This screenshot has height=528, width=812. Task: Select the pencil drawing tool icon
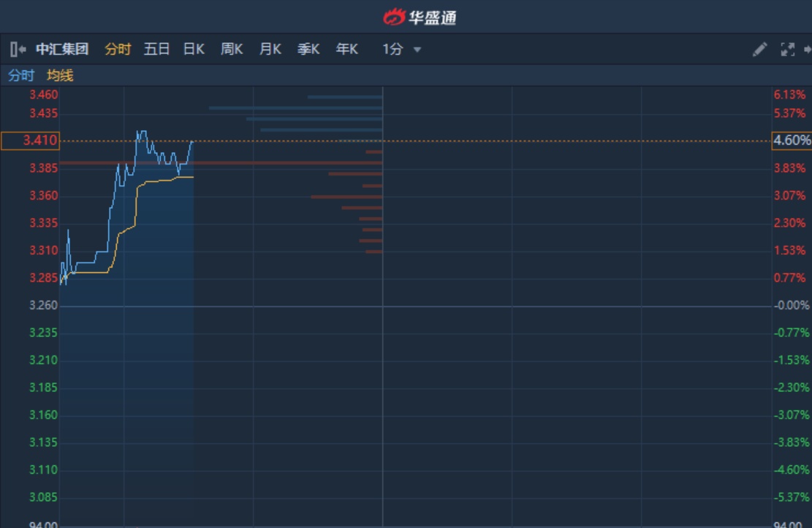759,49
